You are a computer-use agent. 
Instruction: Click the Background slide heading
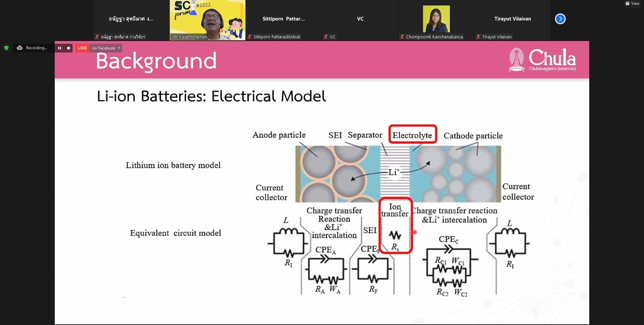click(x=156, y=61)
